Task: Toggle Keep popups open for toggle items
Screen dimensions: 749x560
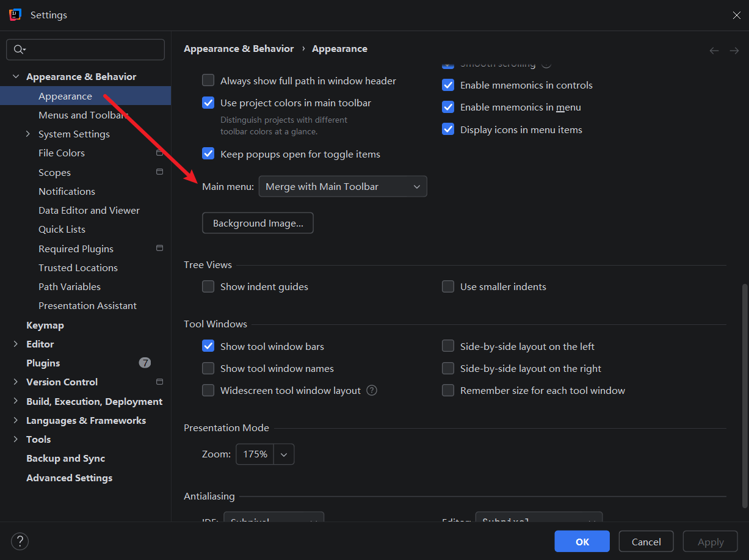Action: coord(208,154)
